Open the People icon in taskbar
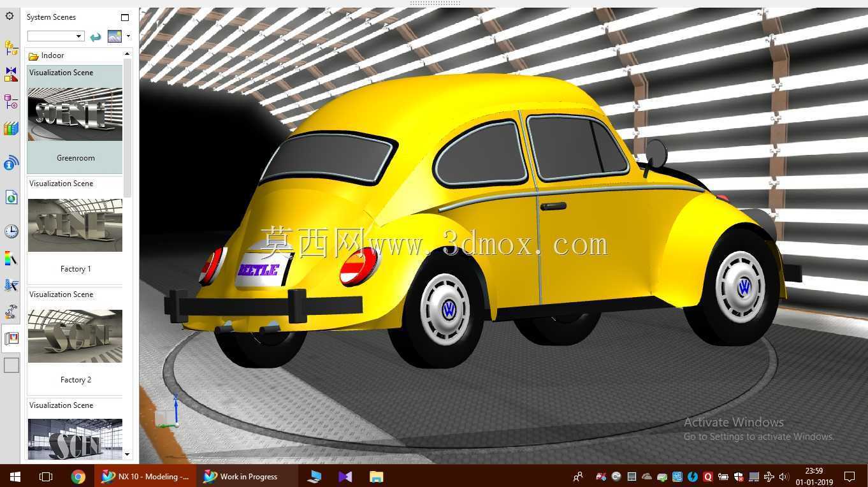The height and width of the screenshot is (487, 868). pos(578,476)
